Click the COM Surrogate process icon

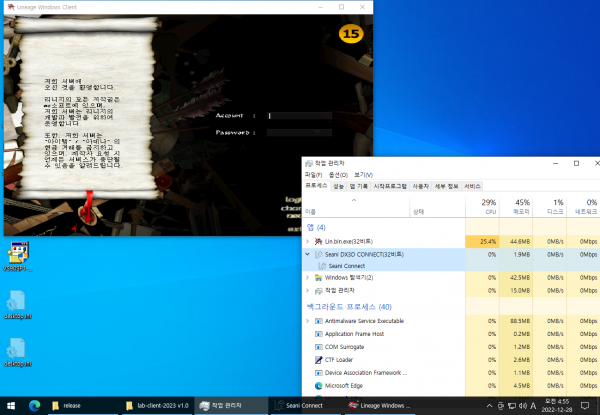(318, 347)
